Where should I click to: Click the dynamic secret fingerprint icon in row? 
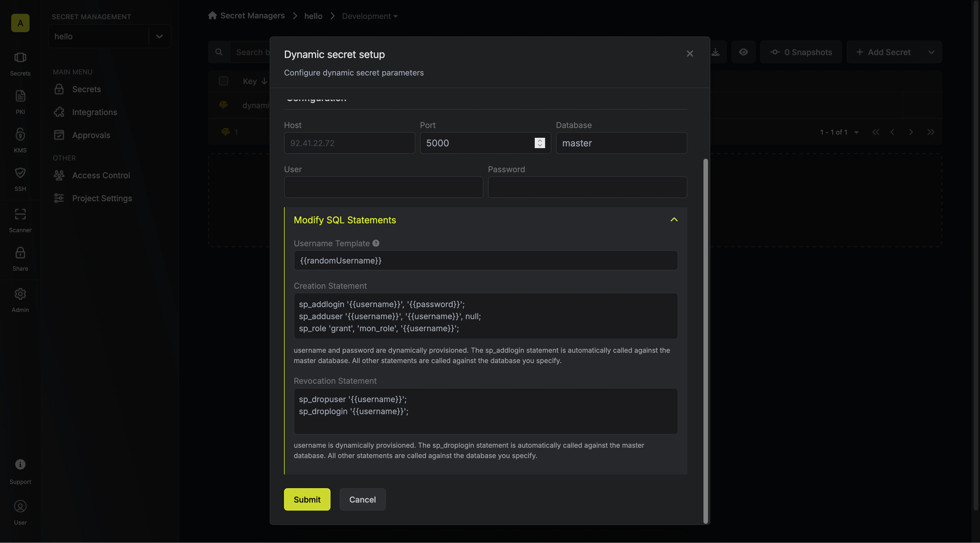tap(223, 105)
